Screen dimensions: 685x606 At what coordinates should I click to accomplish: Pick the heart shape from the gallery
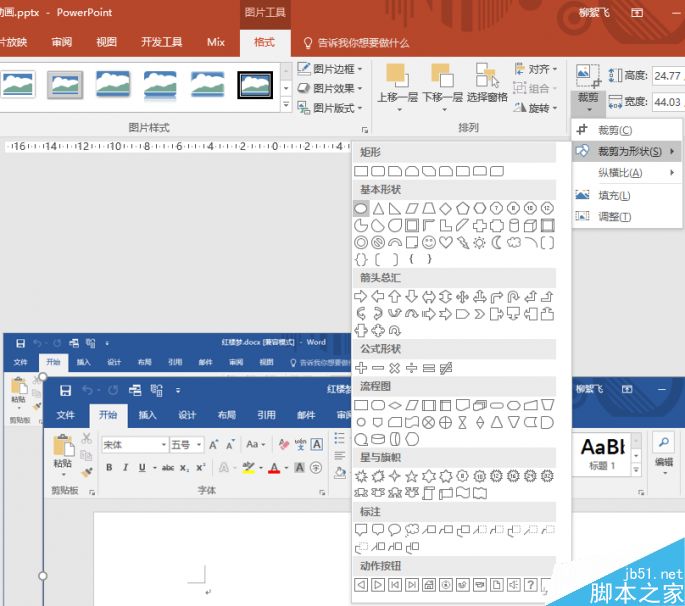pos(446,242)
